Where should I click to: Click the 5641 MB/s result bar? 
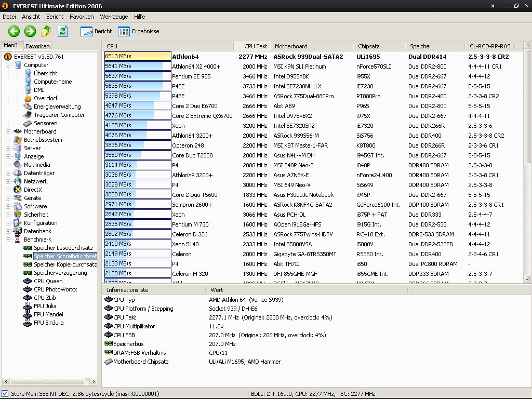(137, 66)
